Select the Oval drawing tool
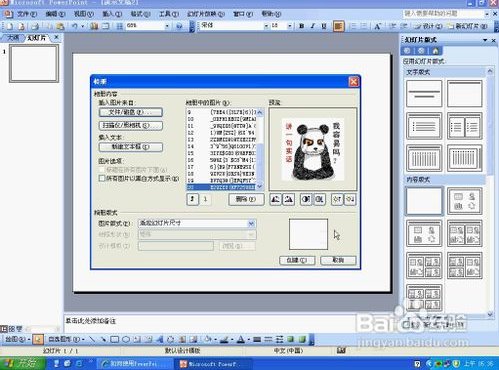Screen dimensions: 499x370 click(x=126, y=339)
